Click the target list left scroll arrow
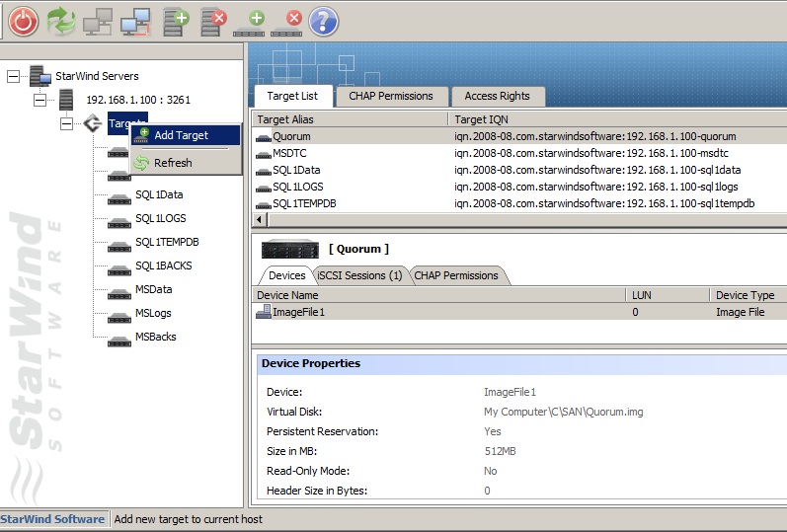The height and width of the screenshot is (532, 787). tap(259, 219)
